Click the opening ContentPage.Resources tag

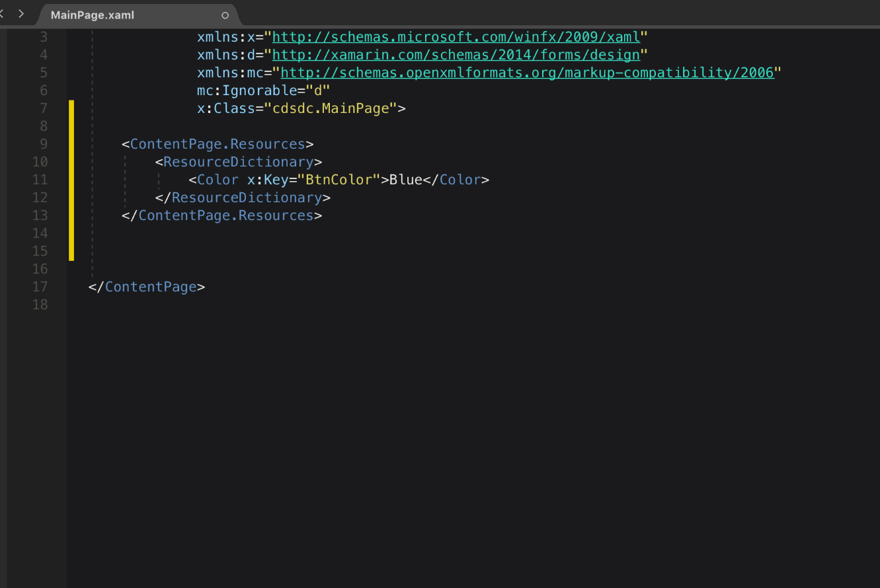(x=218, y=144)
